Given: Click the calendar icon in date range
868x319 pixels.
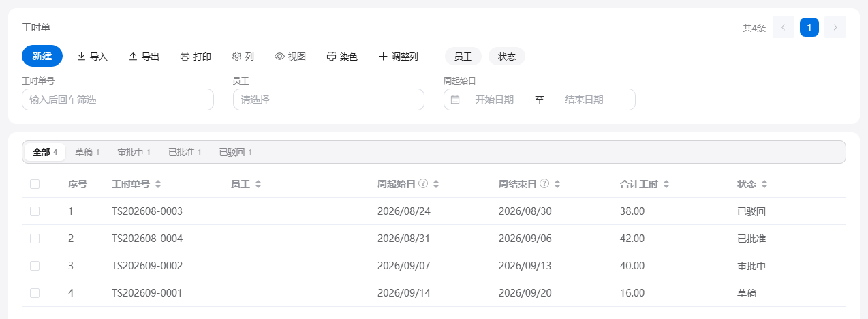Looking at the screenshot, I should click(455, 100).
